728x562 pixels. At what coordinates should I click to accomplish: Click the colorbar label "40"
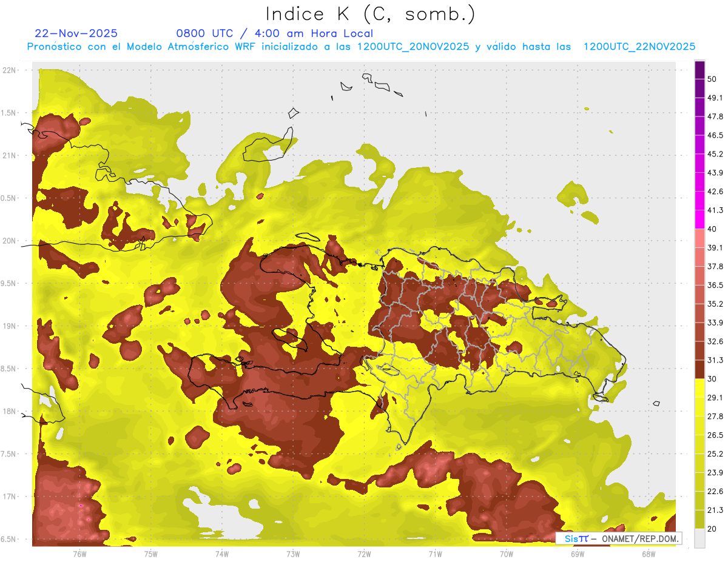(712, 229)
